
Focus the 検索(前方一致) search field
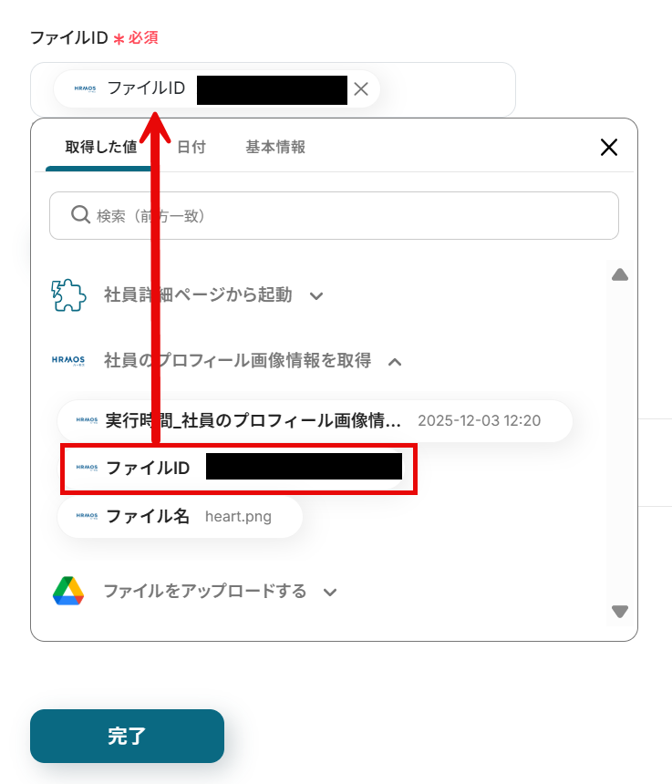(x=334, y=215)
